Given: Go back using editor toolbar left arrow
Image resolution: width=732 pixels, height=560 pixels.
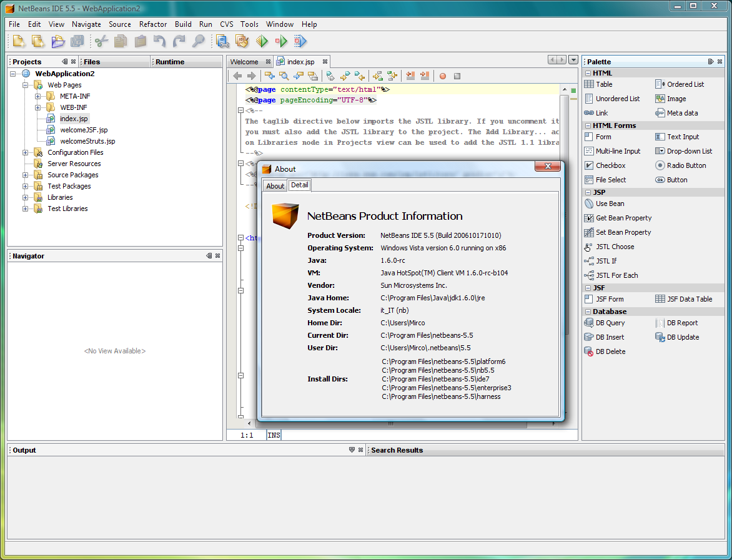Looking at the screenshot, I should point(237,76).
